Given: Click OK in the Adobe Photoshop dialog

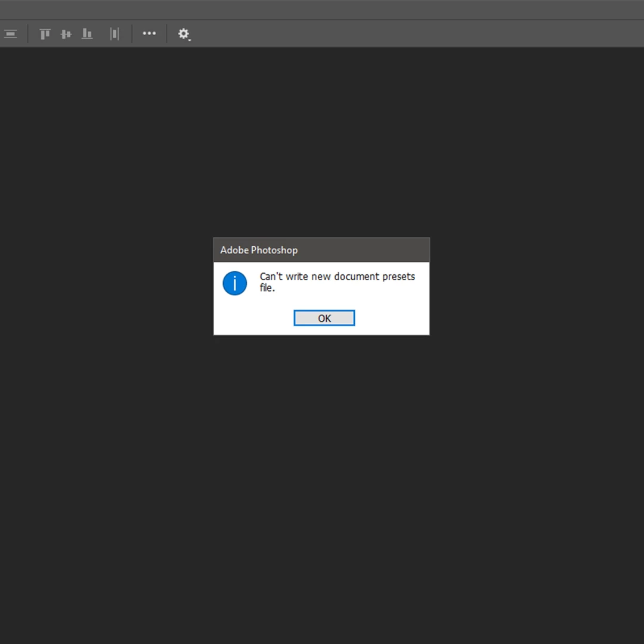Looking at the screenshot, I should pyautogui.click(x=324, y=318).
